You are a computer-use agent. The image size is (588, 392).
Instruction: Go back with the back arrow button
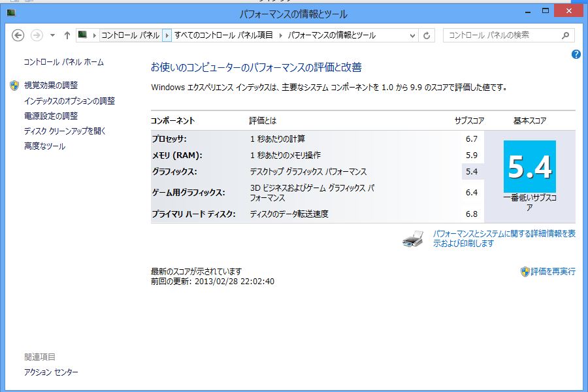point(18,35)
